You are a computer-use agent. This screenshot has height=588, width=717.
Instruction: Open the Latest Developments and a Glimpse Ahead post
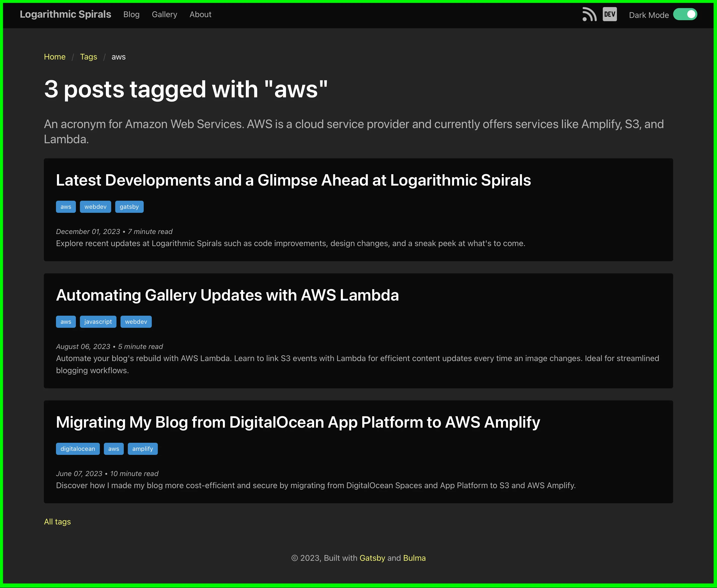pos(293,180)
